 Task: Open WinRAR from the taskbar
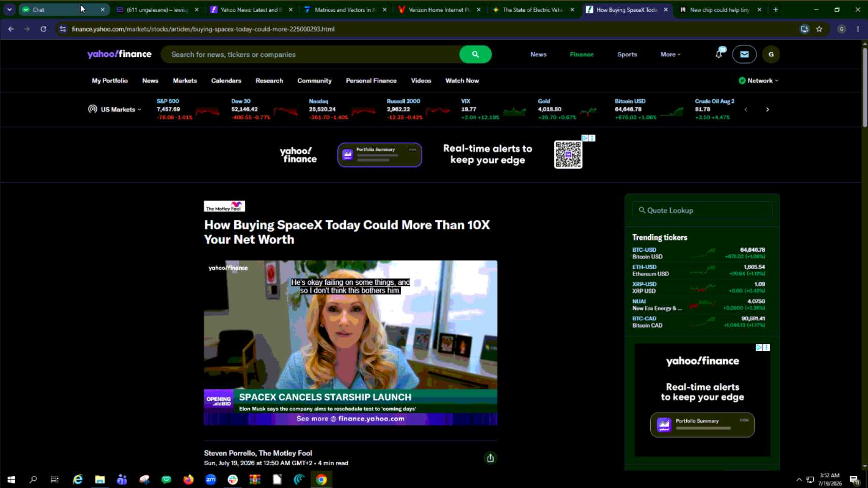pos(255,479)
